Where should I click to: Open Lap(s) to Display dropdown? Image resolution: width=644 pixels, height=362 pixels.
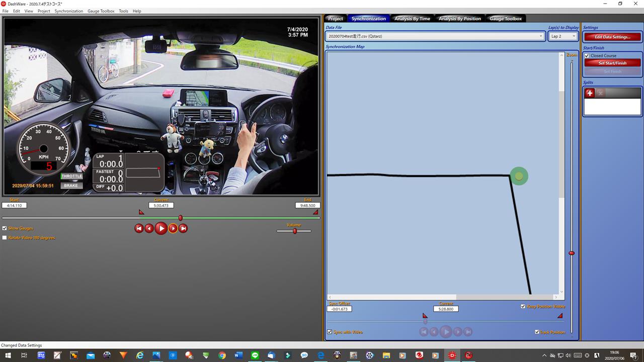tap(562, 36)
